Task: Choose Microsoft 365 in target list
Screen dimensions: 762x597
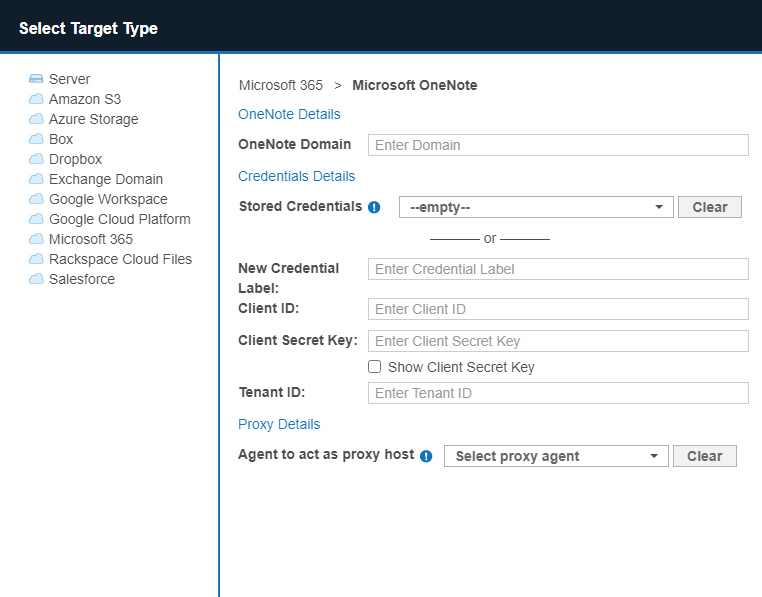Action: click(90, 239)
